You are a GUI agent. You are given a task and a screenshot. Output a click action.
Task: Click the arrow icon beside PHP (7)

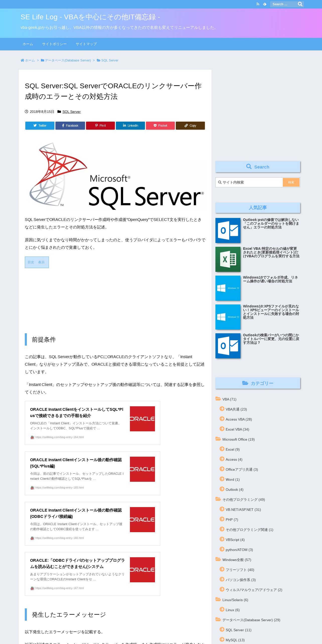[222, 519]
